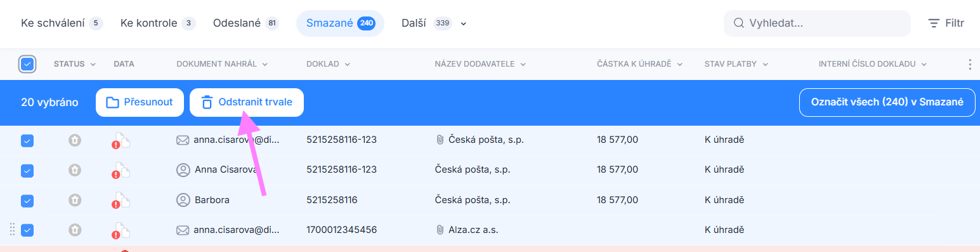This screenshot has height=252, width=980.
Task: Uncheck the checkbox in Anna Cisarova's row
Action: (x=27, y=171)
